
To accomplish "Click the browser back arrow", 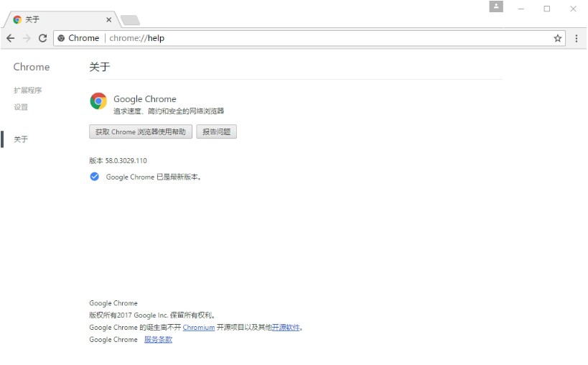I will click(11, 38).
